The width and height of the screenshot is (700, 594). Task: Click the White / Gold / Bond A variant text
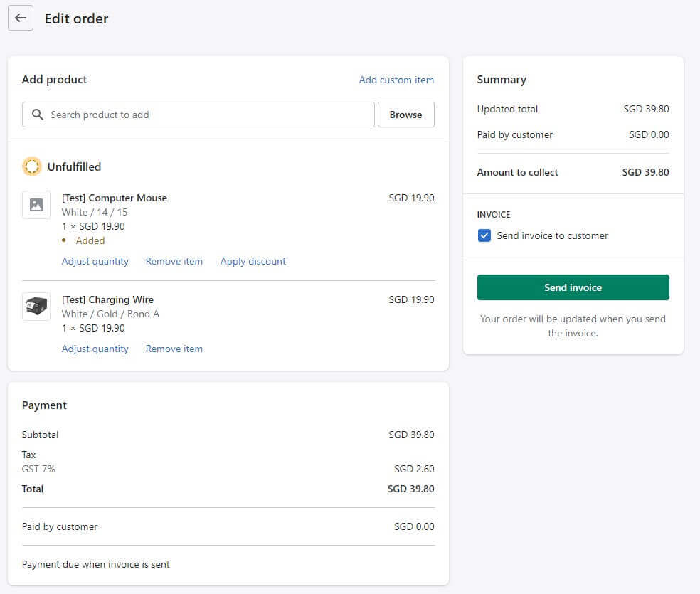[x=110, y=314]
